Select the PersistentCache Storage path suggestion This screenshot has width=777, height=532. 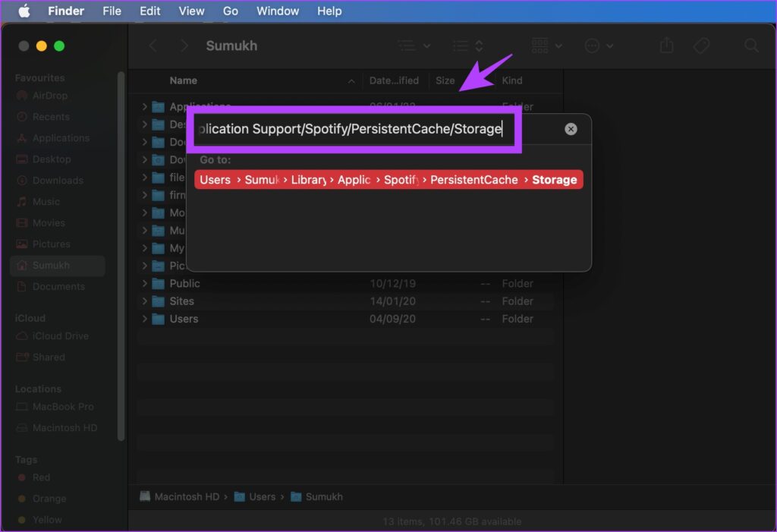pos(385,180)
